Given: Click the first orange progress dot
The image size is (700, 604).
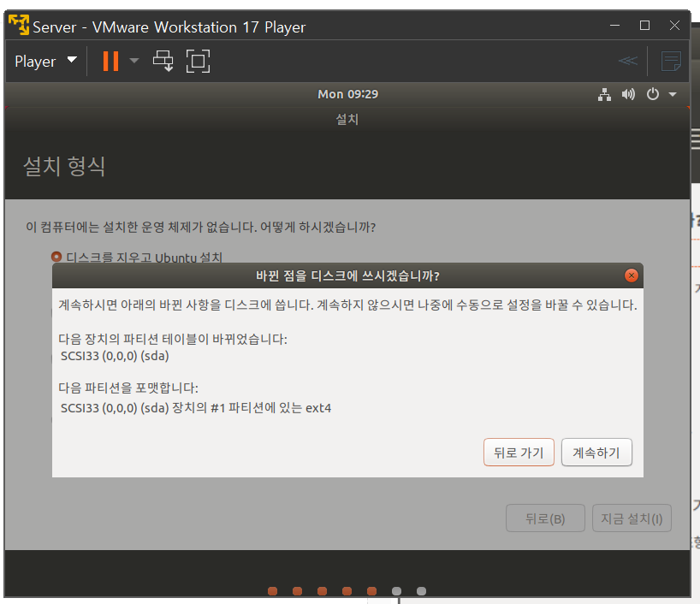Looking at the screenshot, I should click(272, 591).
